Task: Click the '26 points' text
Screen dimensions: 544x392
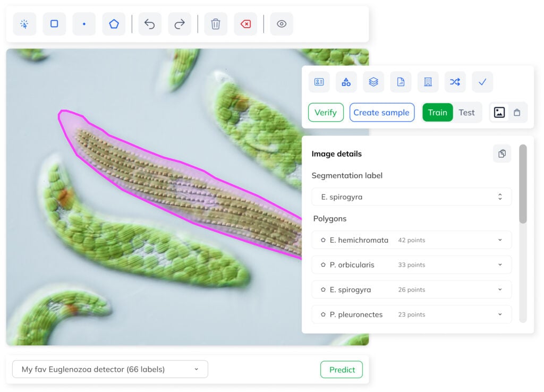Action: [x=412, y=289]
